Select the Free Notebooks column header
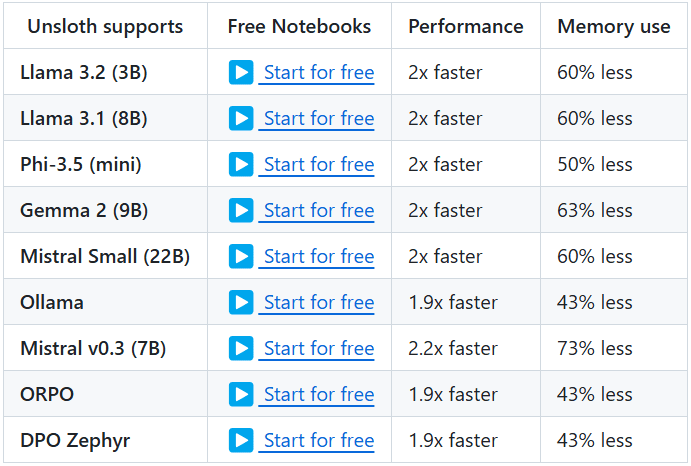Screen dimensions: 691x466 (x=299, y=26)
